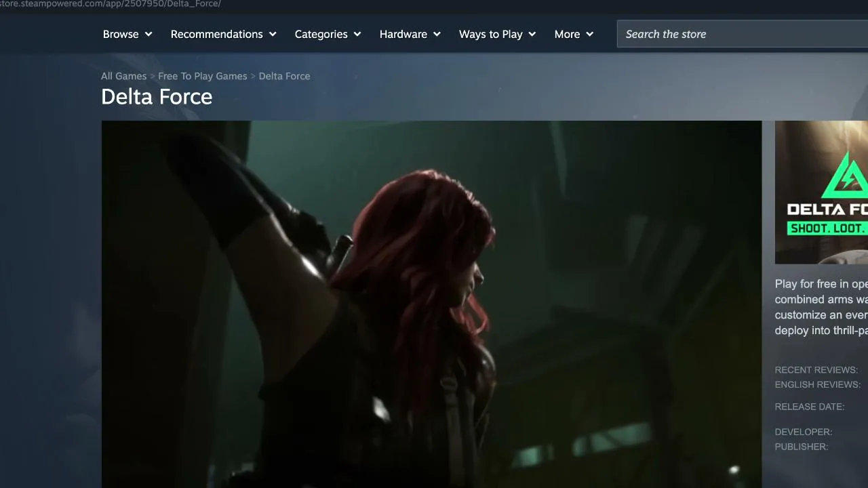The height and width of the screenshot is (488, 868).
Task: Click the game trailer video player
Action: tap(431, 304)
